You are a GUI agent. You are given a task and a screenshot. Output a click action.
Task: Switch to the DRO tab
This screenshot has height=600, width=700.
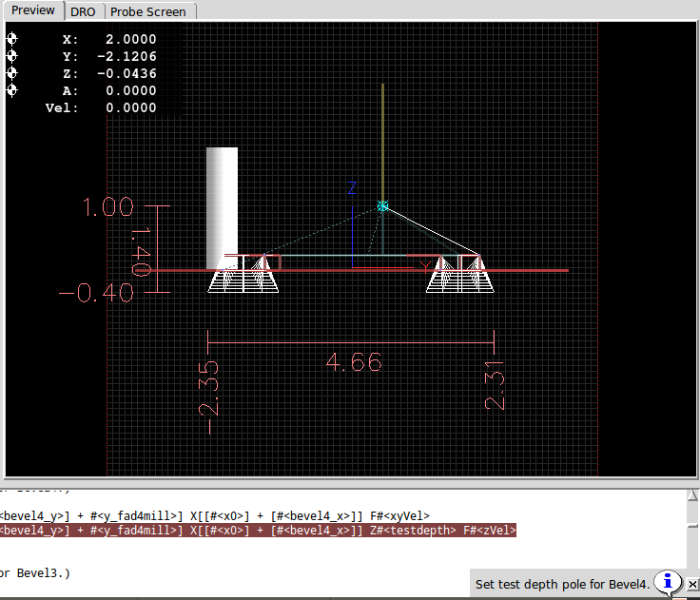83,11
